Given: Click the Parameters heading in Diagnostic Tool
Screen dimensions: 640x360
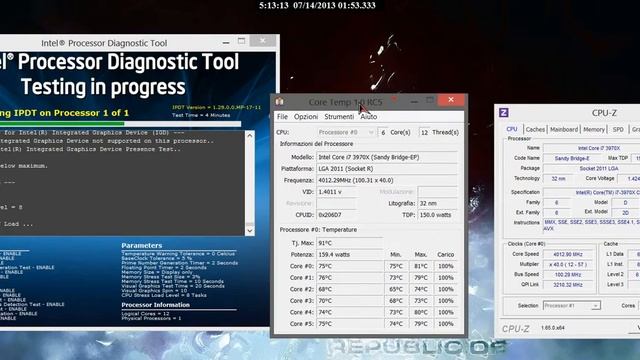Looking at the screenshot, I should tap(142, 245).
